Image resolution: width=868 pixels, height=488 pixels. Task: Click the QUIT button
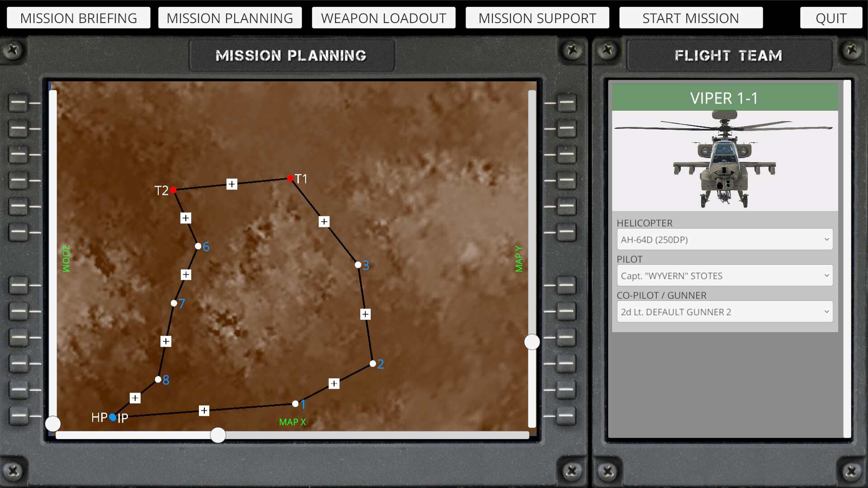click(x=831, y=18)
